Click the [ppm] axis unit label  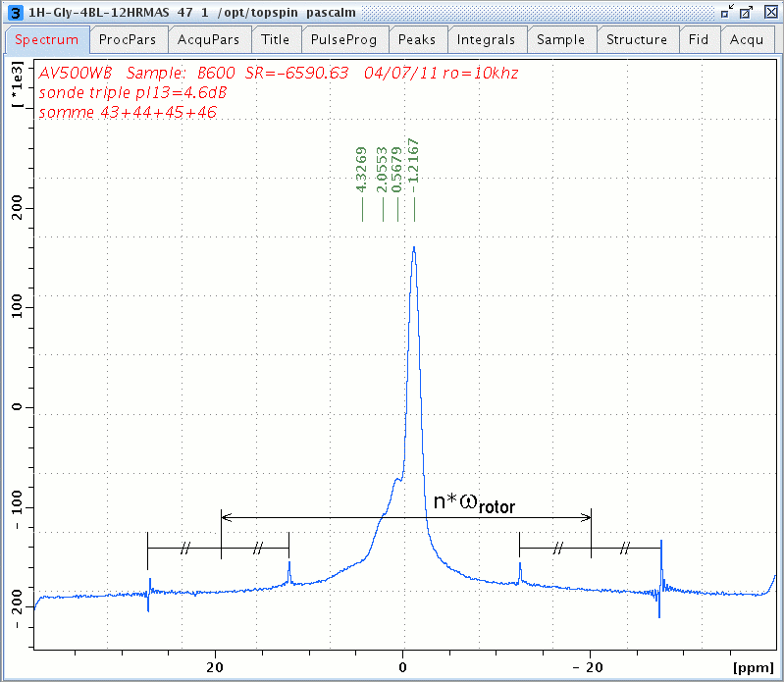pos(752,667)
